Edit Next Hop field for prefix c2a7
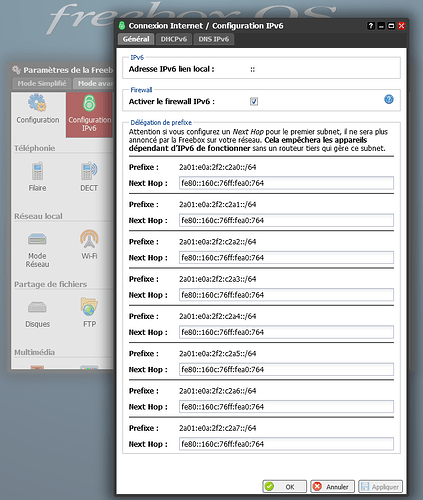The height and width of the screenshot is (500, 423). 286,444
